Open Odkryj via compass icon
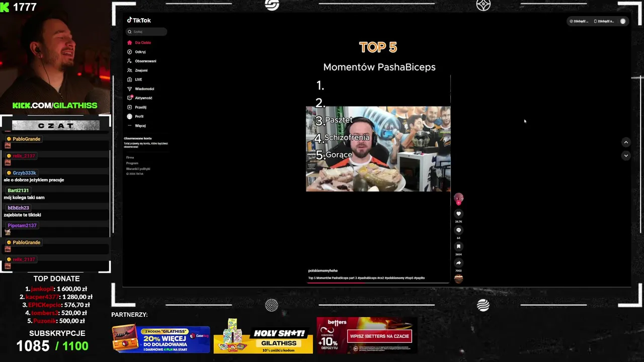Screen dimensions: 644x362 point(129,52)
